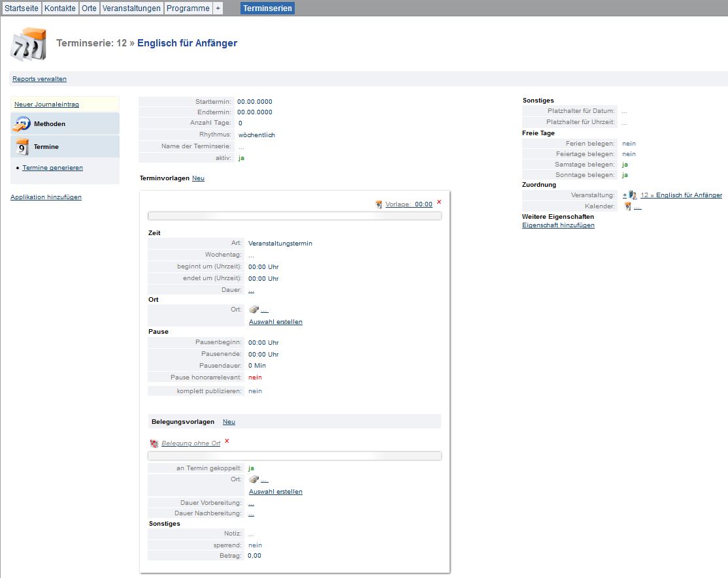Toggle 'Pause honorarrelevant' value nein
The width and height of the screenshot is (728, 578).
tap(255, 377)
